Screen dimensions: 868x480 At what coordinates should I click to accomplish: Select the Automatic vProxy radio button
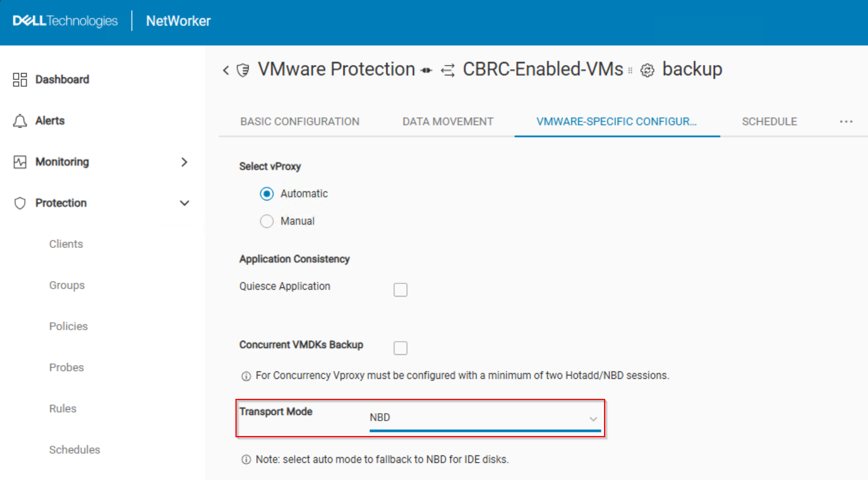(267, 194)
